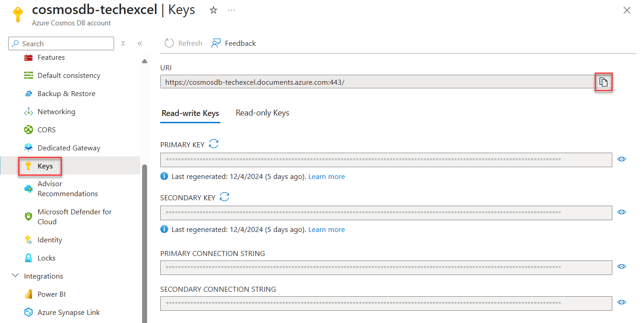The height and width of the screenshot is (323, 644).
Task: Select the CORS blade icon
Action: click(28, 130)
